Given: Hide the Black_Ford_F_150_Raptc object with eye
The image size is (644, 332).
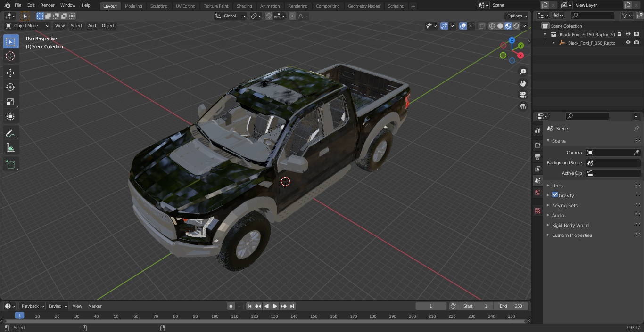Looking at the screenshot, I should tap(628, 43).
